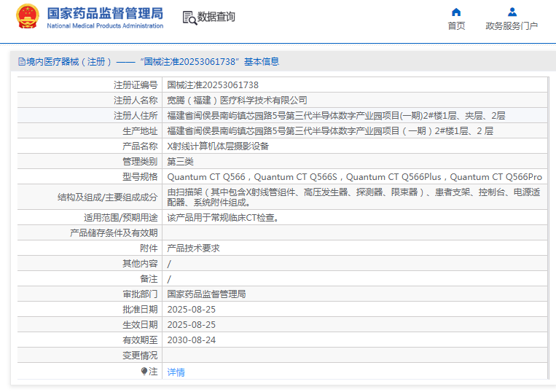Image resolution: width=556 pixels, height=392 pixels.
Task: Click model spec Quantum CT Q566 text
Action: (x=206, y=177)
